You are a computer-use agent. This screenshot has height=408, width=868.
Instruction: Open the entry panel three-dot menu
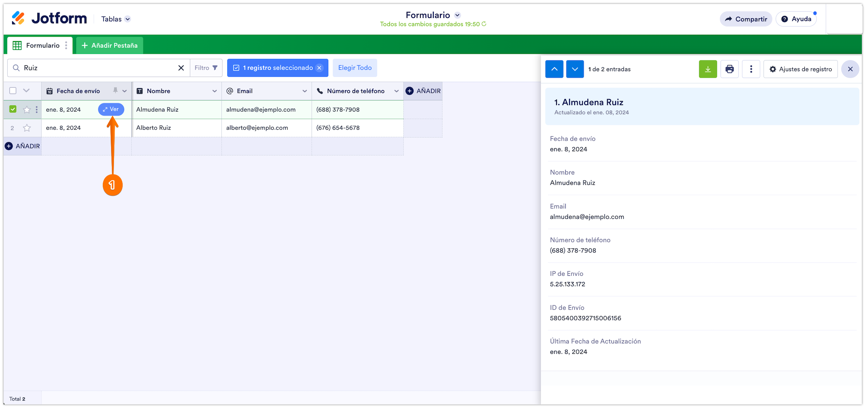pyautogui.click(x=751, y=69)
